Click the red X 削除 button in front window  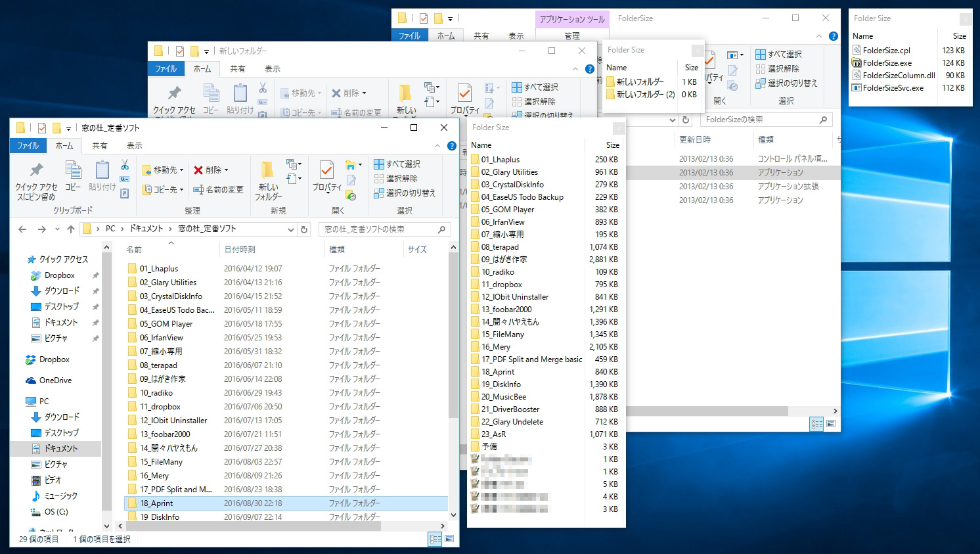pos(211,170)
